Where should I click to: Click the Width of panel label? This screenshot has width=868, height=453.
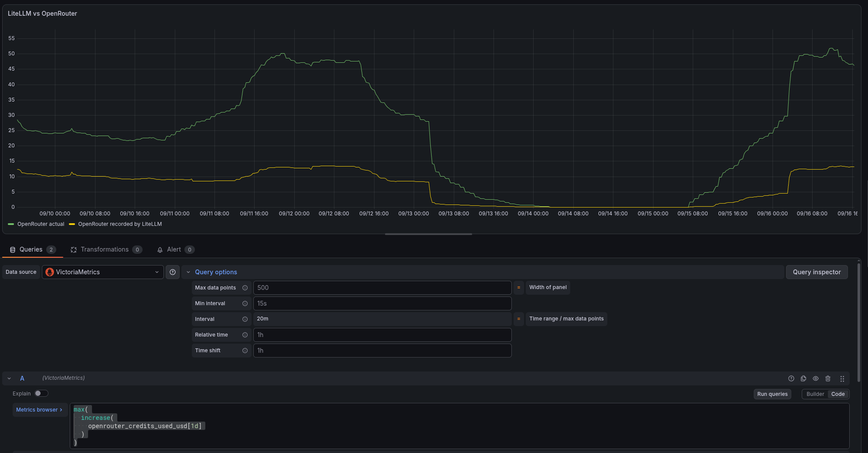click(548, 287)
